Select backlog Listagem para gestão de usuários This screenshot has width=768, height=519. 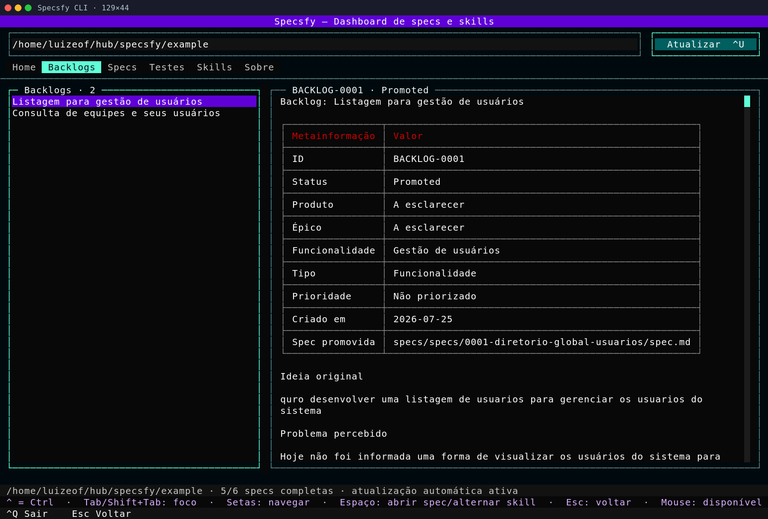pyautogui.click(x=134, y=101)
